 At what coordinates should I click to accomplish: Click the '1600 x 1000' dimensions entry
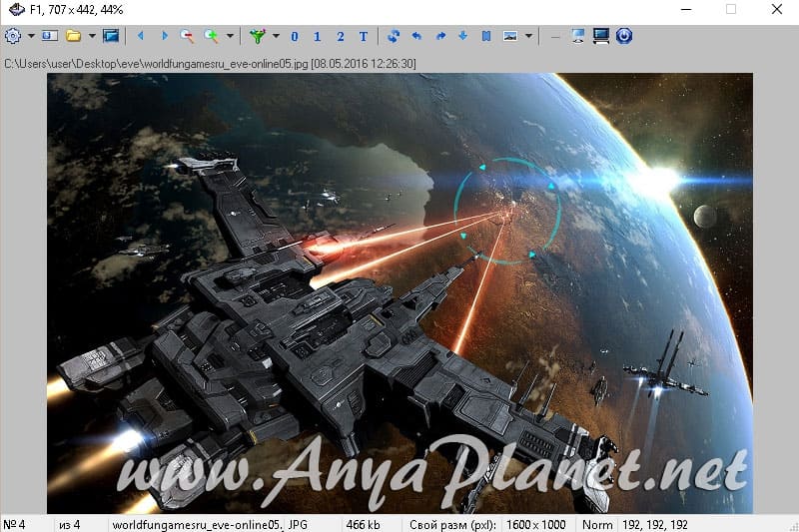click(536, 524)
